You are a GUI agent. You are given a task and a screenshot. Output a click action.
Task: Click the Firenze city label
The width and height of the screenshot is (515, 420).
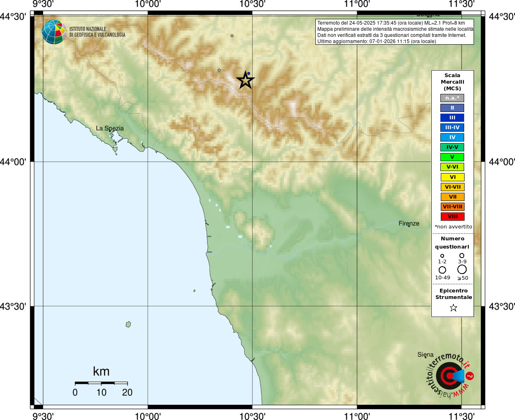[x=409, y=224]
